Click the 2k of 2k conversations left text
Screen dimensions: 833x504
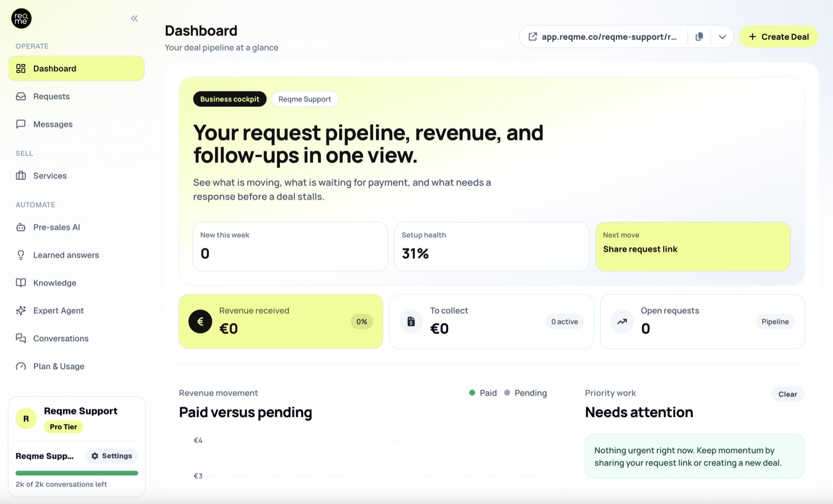click(61, 484)
